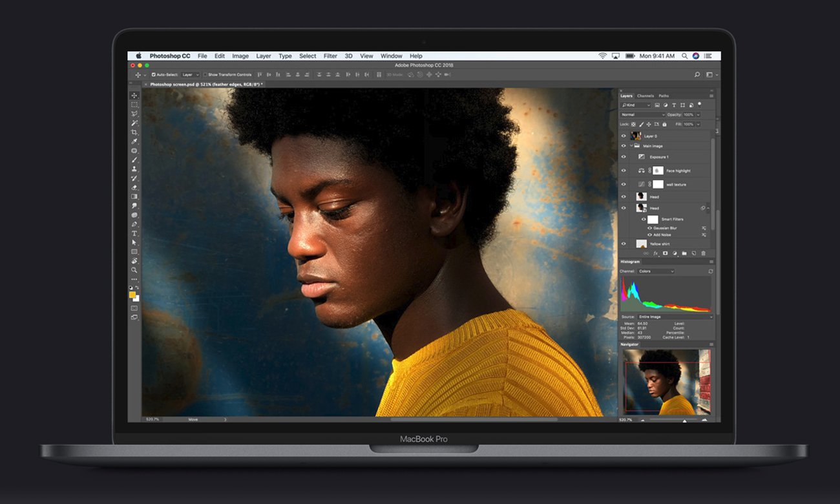Hide the Main image group eye icon
This screenshot has height=504, width=840.
[x=624, y=145]
